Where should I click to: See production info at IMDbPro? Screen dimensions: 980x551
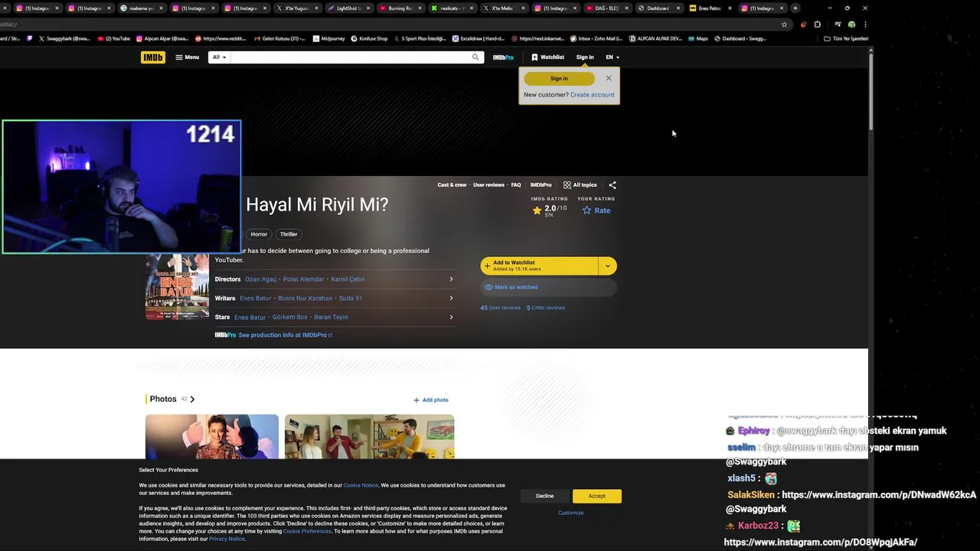[x=285, y=335]
